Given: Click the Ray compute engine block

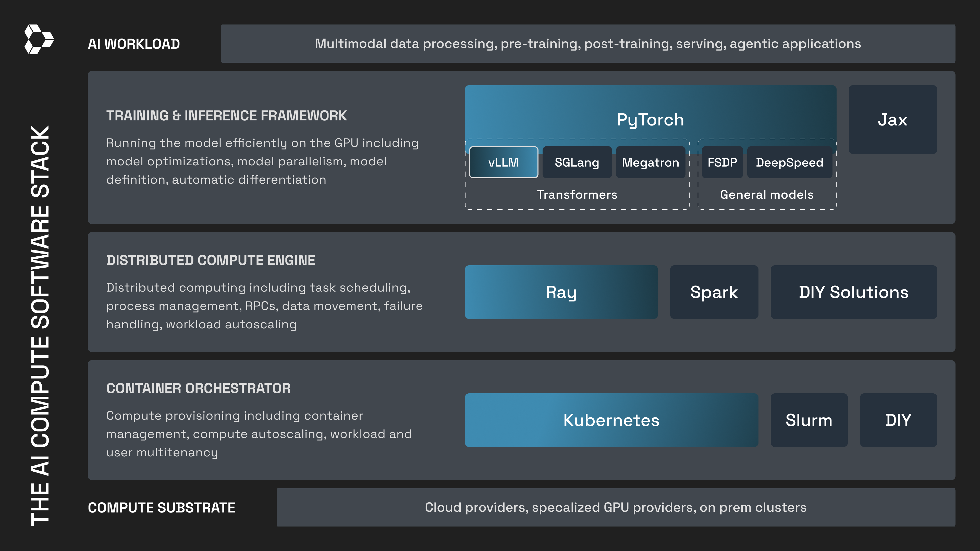Looking at the screenshot, I should (561, 292).
